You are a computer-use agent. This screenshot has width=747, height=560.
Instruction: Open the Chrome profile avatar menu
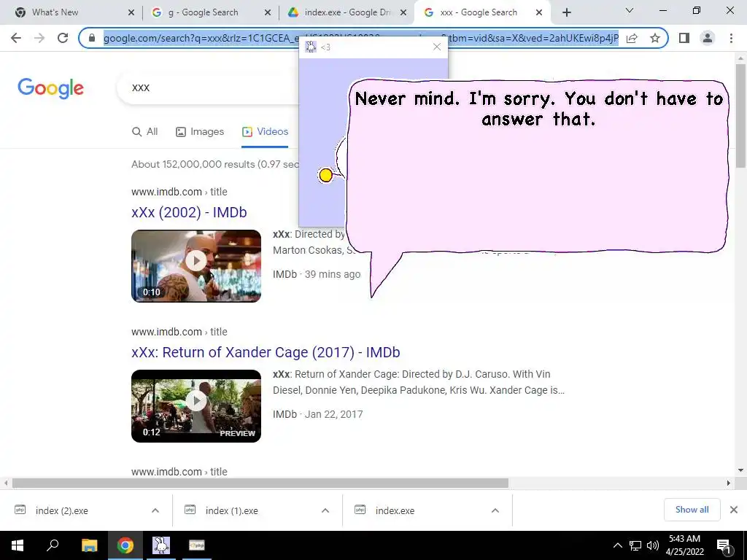coord(708,38)
